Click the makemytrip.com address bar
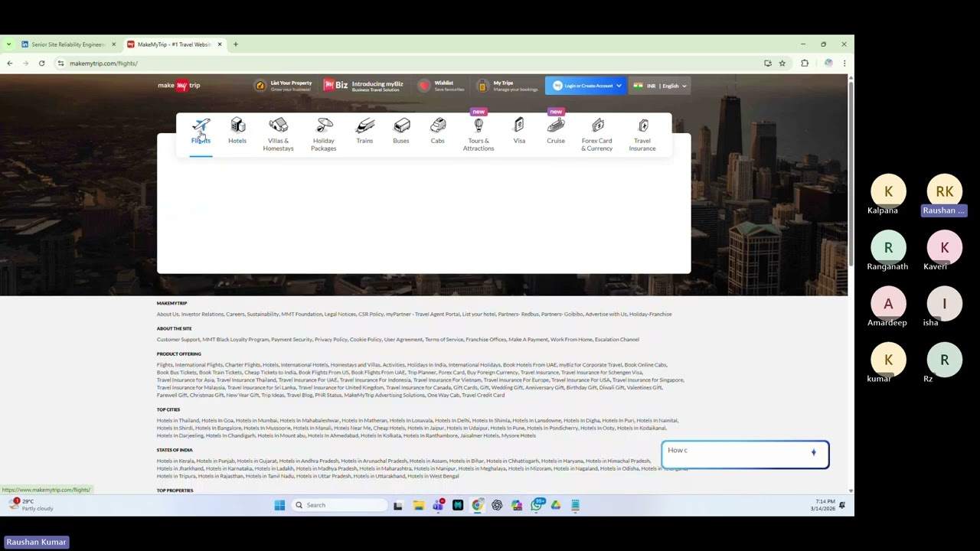 [413, 64]
